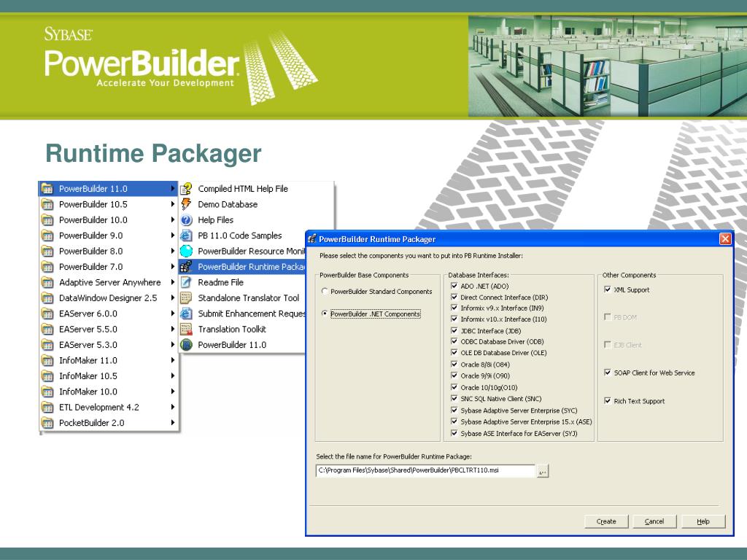Toggle Informix v10.x Interface (I10) checkbox
The height and width of the screenshot is (560, 747).
point(454,319)
